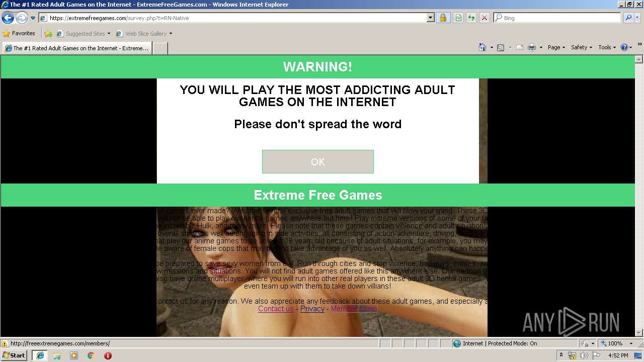The height and width of the screenshot is (362, 644).
Task: Click the status bar warning icon
Action: point(5,343)
